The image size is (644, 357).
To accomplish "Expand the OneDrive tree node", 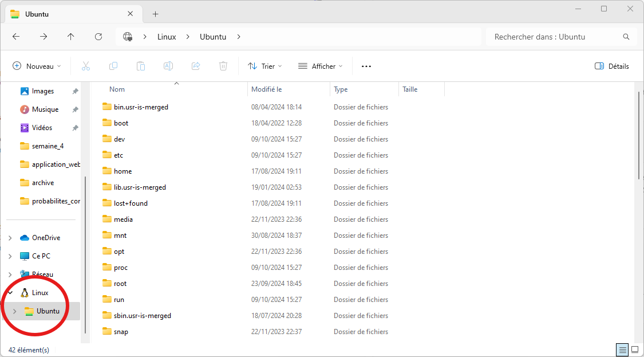I will (x=10, y=238).
